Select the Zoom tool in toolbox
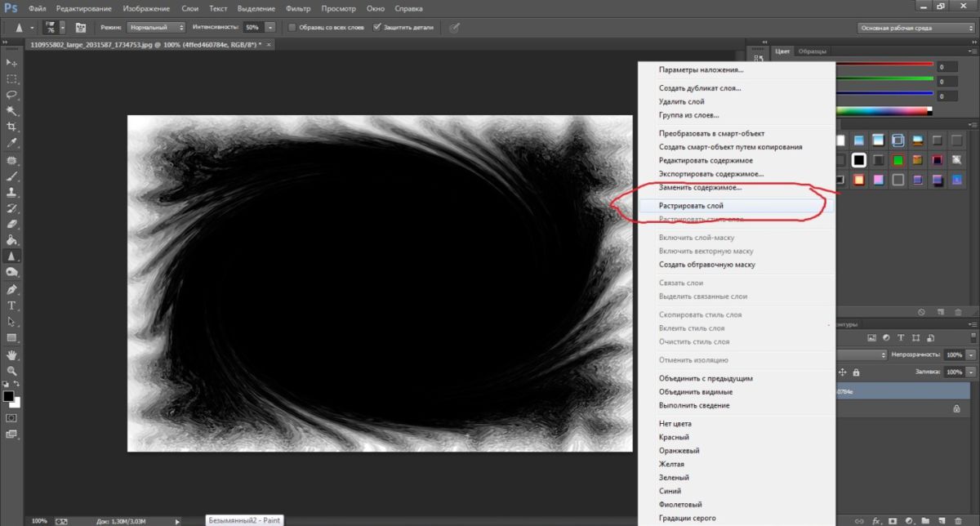Screen dimensions: 980x526 pos(11,371)
